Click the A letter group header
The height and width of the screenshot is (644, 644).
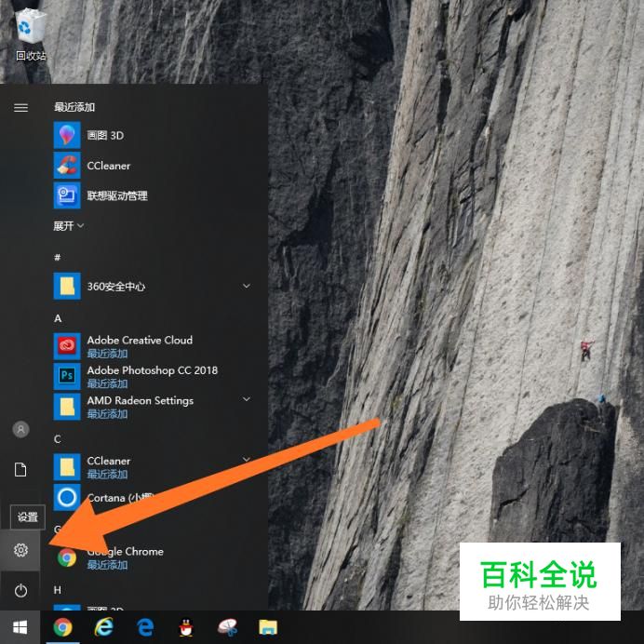[58, 318]
